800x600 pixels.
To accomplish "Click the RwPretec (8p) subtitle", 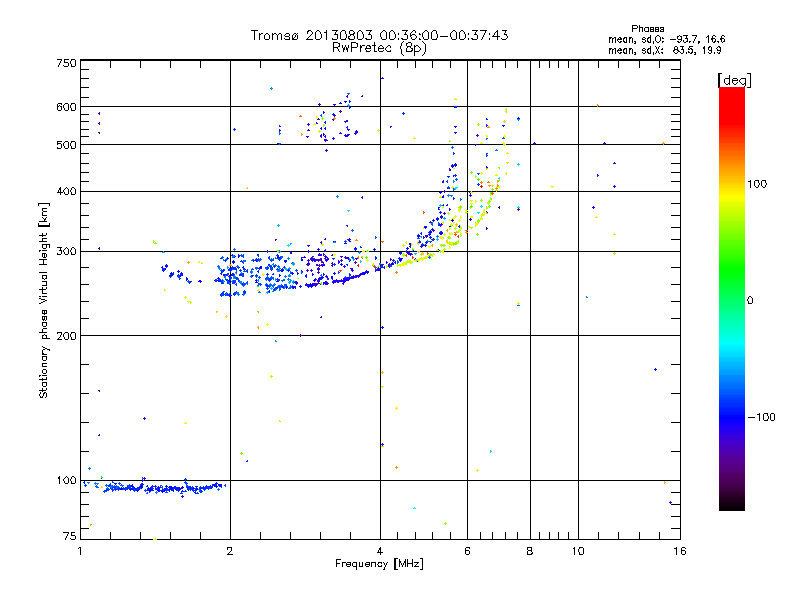I will tap(379, 48).
